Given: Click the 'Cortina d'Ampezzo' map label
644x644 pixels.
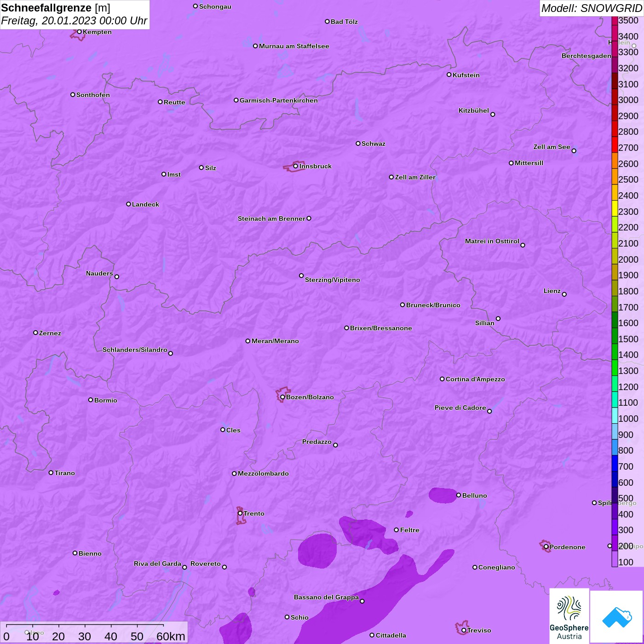Looking at the screenshot, I should point(475,379).
